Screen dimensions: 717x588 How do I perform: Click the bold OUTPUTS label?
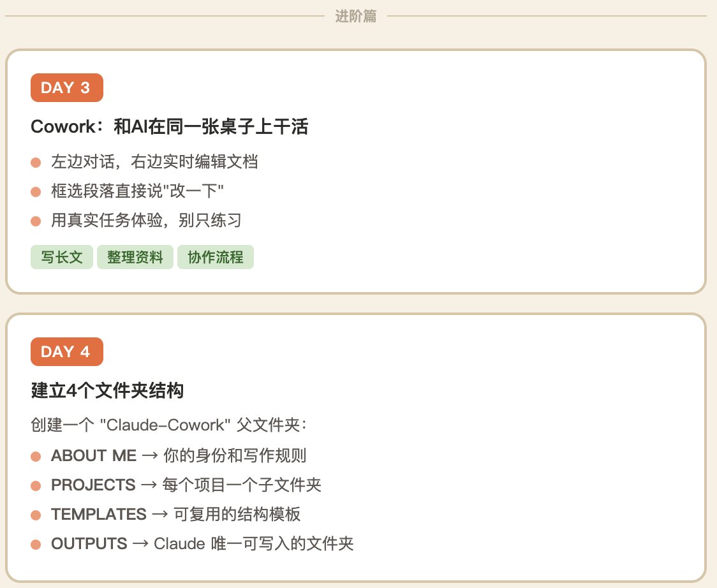coord(89,544)
